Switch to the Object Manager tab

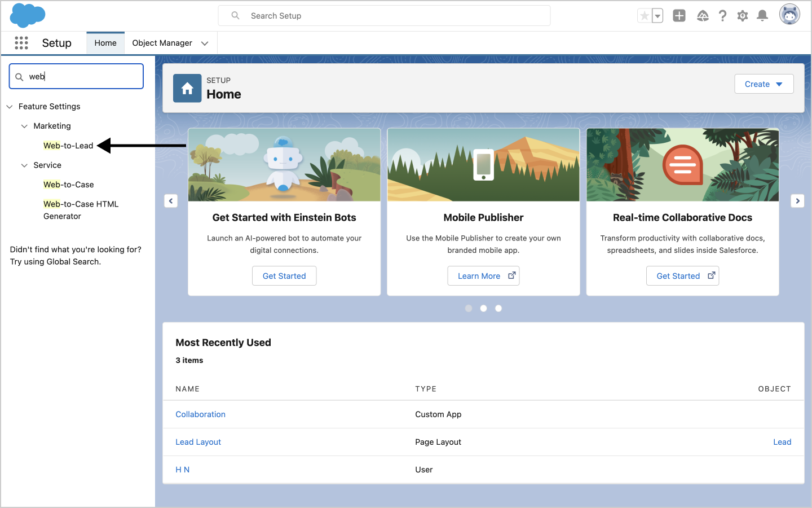point(162,43)
